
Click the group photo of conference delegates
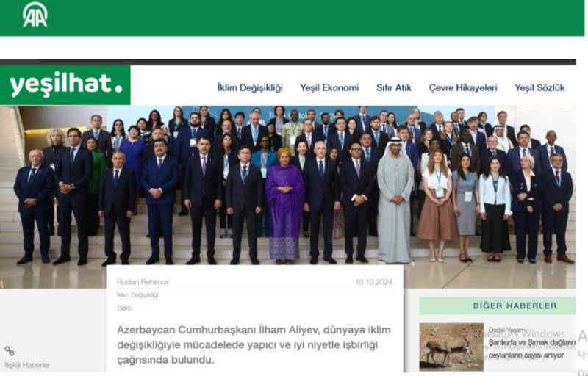(288, 185)
